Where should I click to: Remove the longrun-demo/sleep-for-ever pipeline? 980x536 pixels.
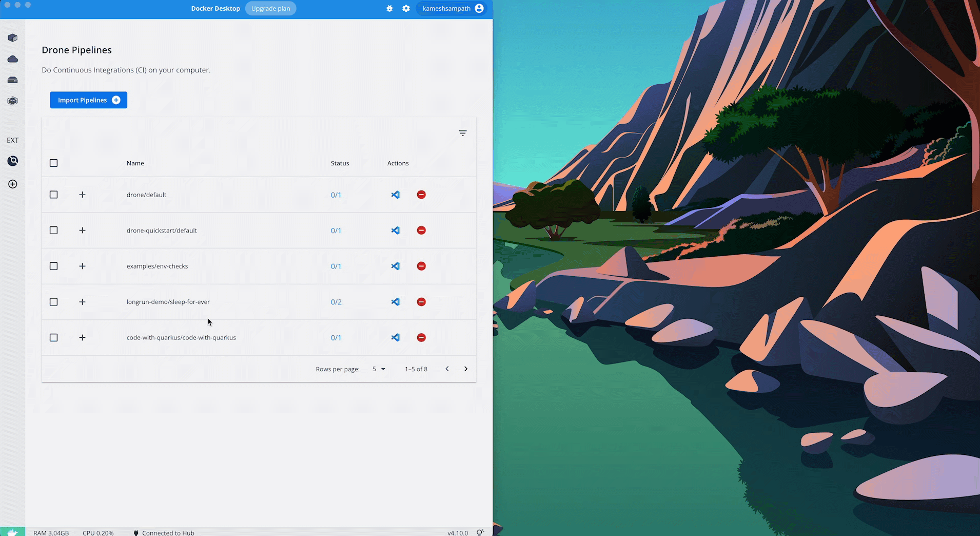click(421, 302)
